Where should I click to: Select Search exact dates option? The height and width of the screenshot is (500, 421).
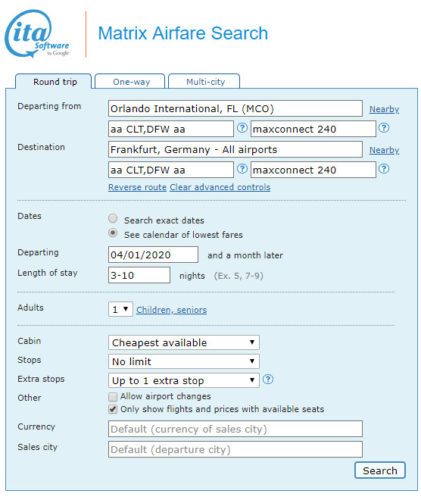click(x=113, y=219)
